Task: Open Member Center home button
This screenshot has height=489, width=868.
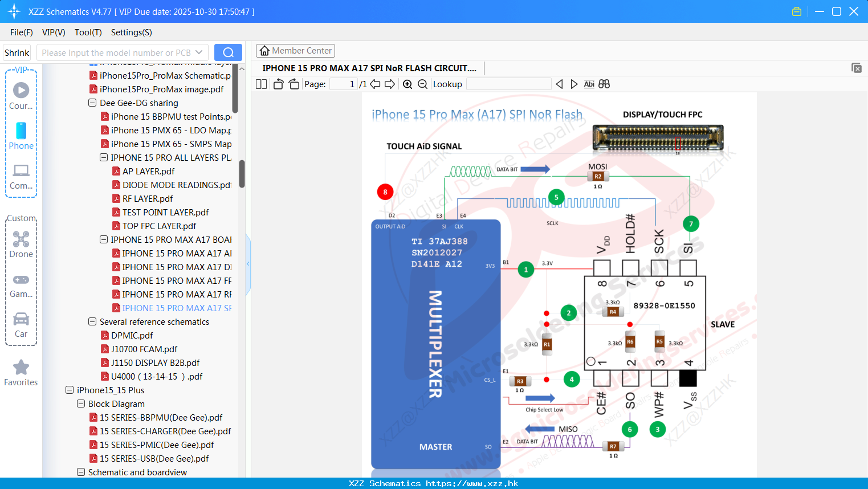Action: (x=295, y=51)
